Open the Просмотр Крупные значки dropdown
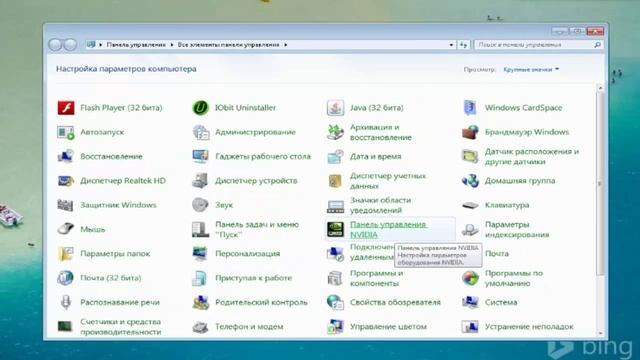640x360 pixels. coord(531,69)
